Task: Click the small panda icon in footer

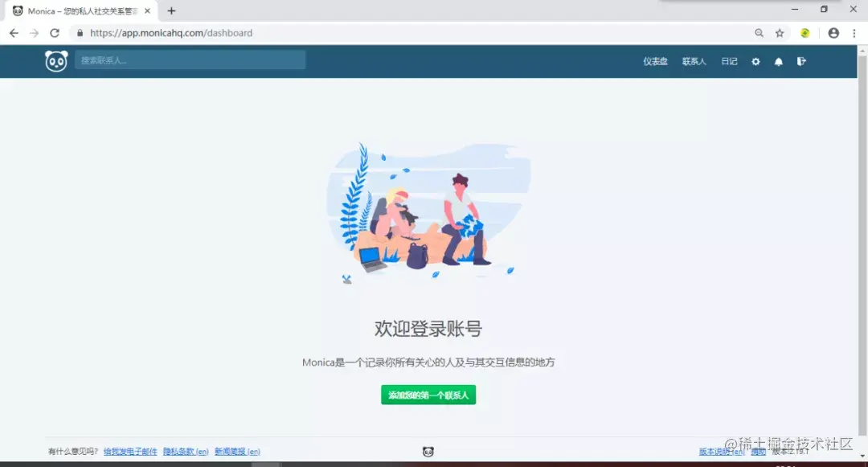Action: click(428, 452)
